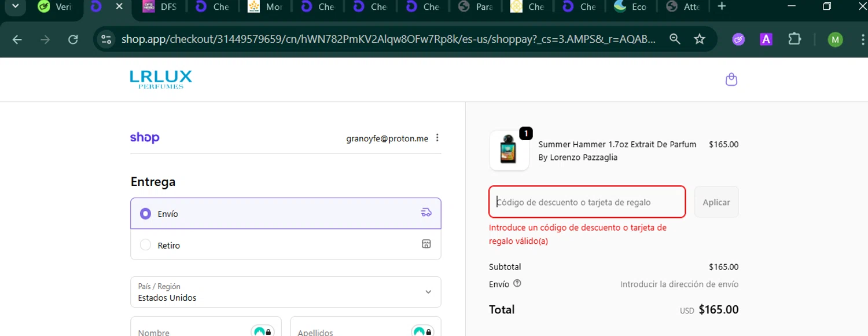Click the shop.app URL in address bar
The width and height of the screenshot is (868, 336).
(x=388, y=39)
